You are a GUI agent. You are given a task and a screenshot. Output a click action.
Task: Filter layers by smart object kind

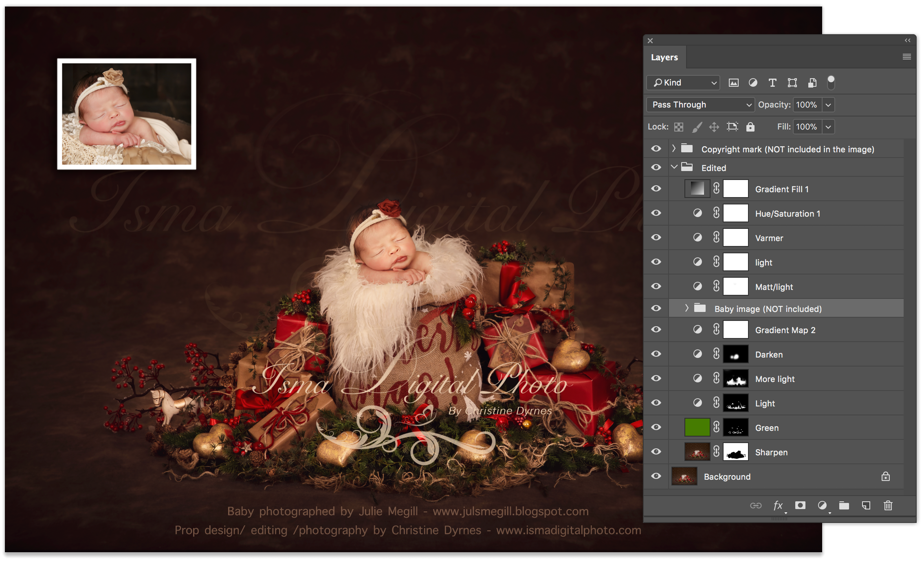tap(812, 83)
